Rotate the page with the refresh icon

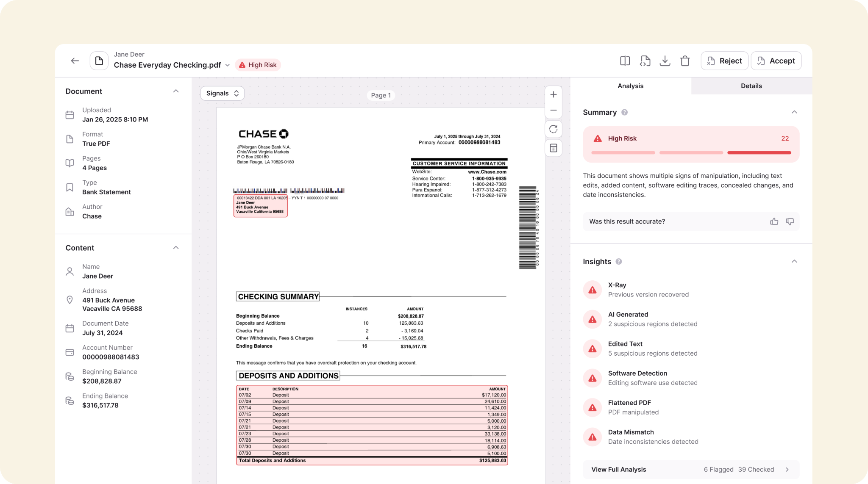pos(554,129)
